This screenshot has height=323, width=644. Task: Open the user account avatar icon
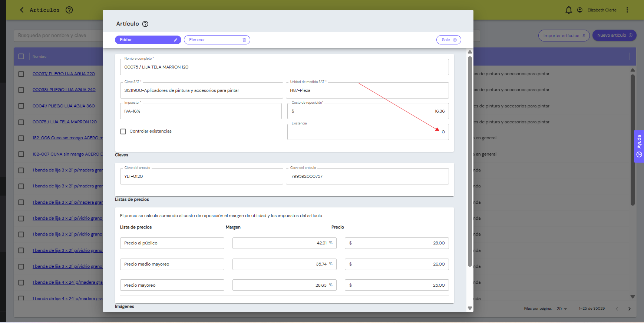pyautogui.click(x=580, y=10)
